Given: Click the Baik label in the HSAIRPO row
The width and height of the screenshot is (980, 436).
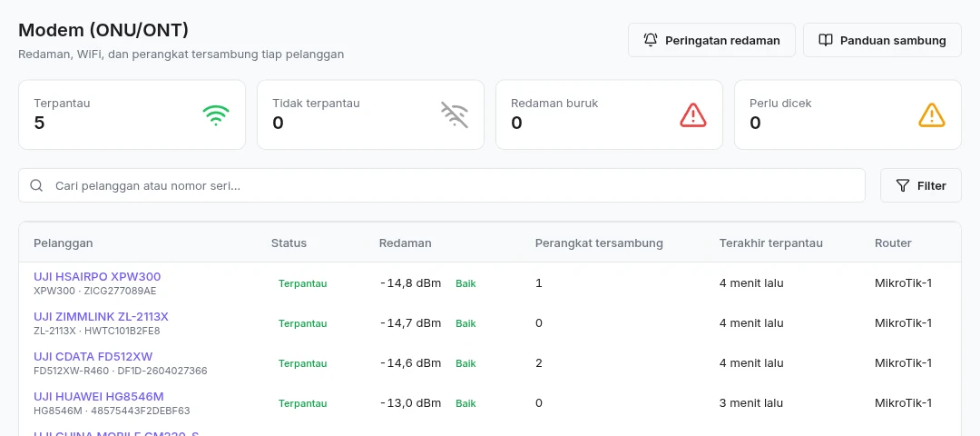Looking at the screenshot, I should [x=465, y=283].
